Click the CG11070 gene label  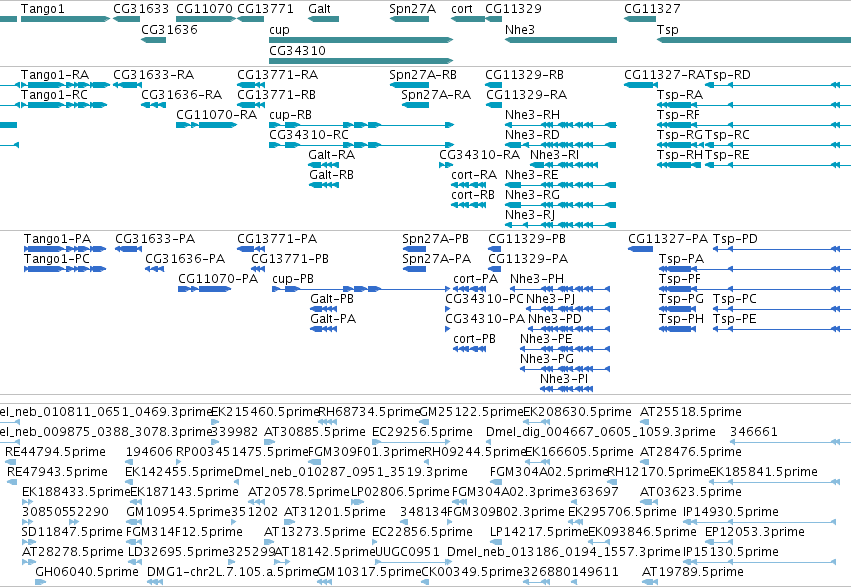coord(204,9)
